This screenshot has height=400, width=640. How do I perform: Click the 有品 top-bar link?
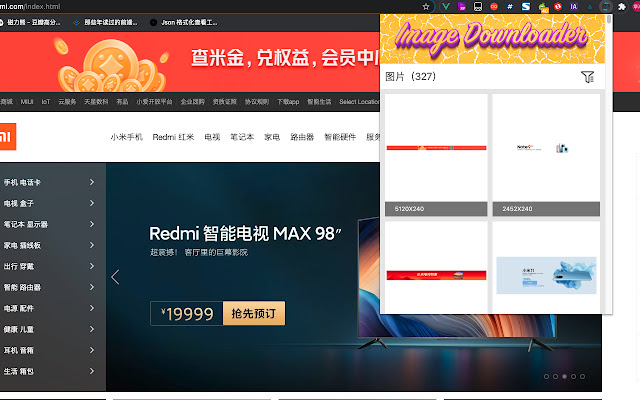(122, 102)
